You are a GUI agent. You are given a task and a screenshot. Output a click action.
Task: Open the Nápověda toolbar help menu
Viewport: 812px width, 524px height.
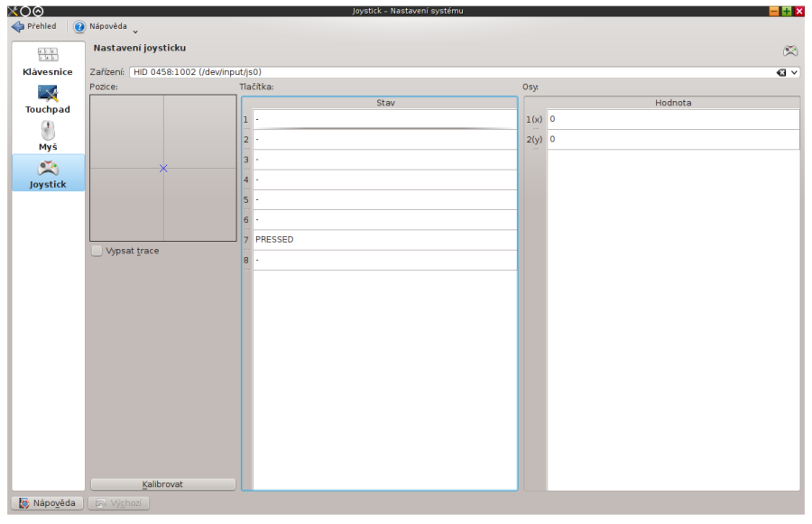pyautogui.click(x=100, y=26)
